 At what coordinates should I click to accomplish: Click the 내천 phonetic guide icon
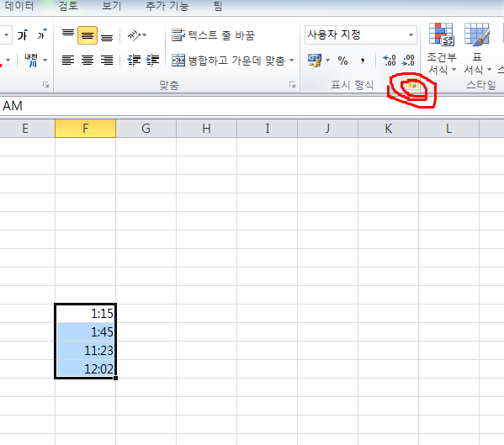pos(31,60)
